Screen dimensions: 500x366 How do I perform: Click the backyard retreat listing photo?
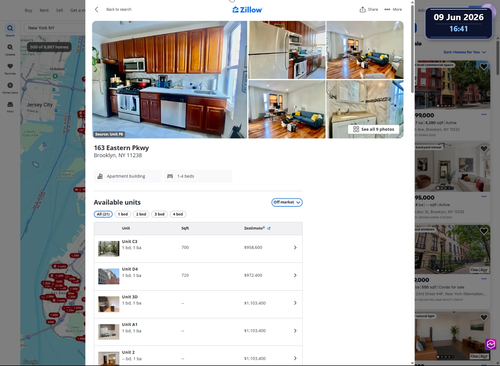pyautogui.click(x=452, y=167)
